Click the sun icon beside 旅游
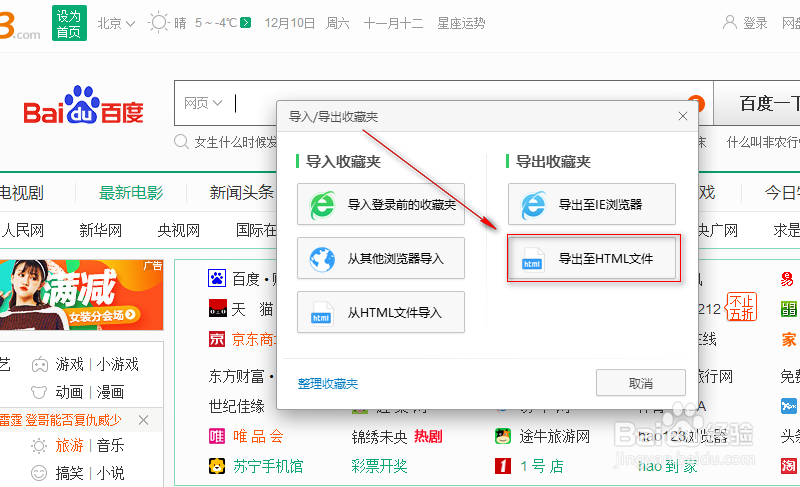The image size is (800, 487). coord(39,446)
